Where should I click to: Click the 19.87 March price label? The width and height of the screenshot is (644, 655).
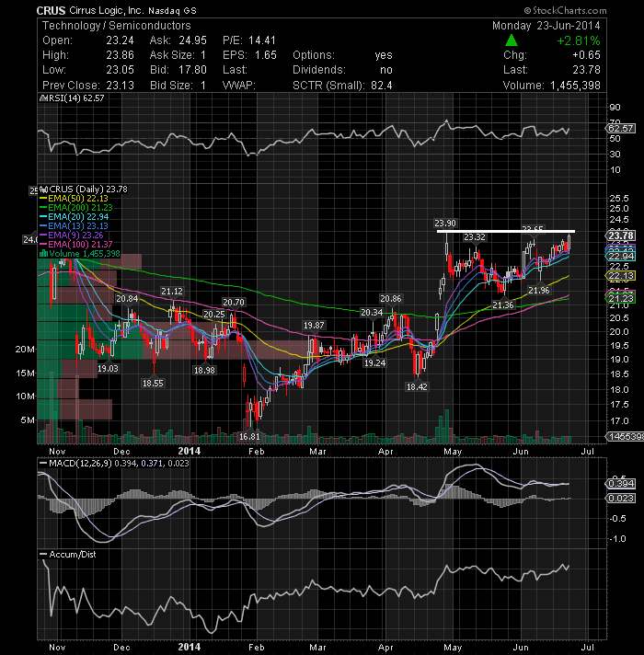tap(314, 325)
